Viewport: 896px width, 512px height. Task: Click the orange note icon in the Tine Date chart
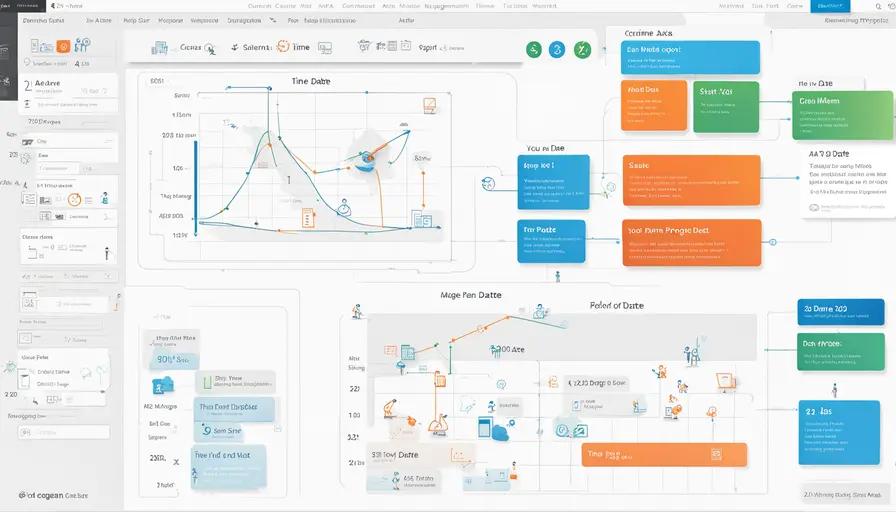click(429, 105)
